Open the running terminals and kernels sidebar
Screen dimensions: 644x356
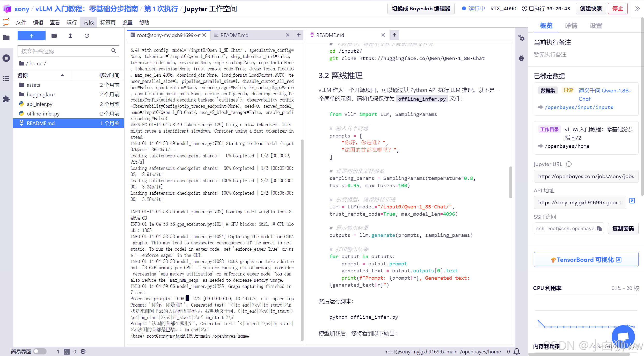(6, 58)
